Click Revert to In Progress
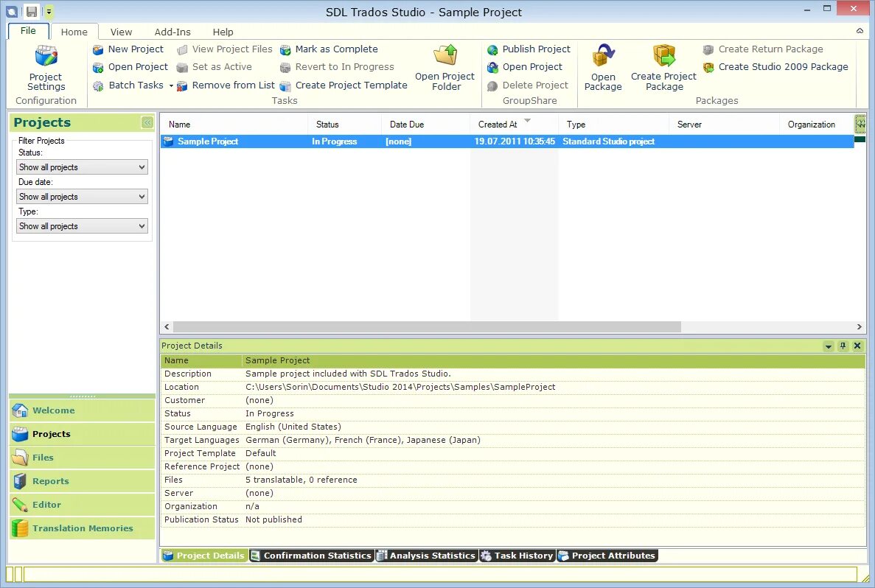Screen dimensions: 875x588 tap(337, 67)
